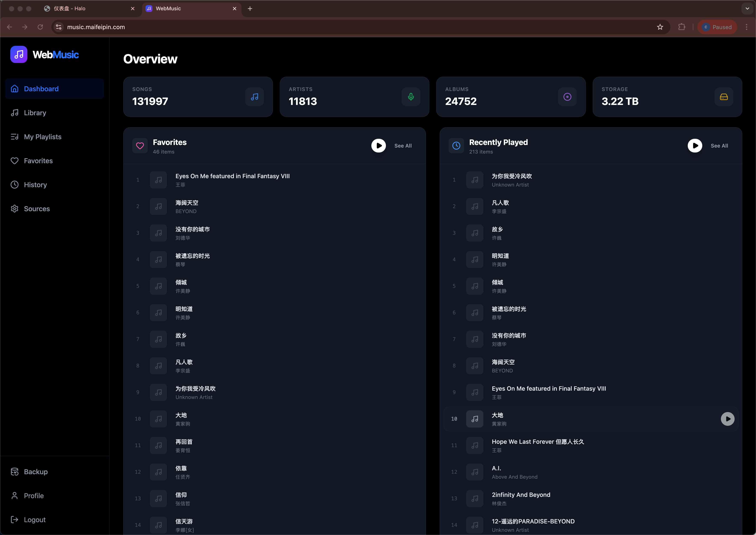
Task: See All favorites link
Action: [403, 146]
